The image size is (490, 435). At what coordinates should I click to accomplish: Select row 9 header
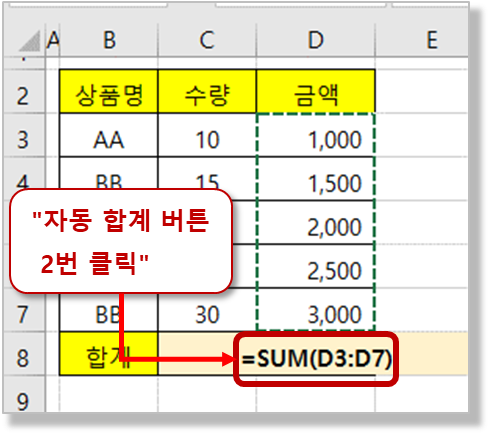(23, 395)
